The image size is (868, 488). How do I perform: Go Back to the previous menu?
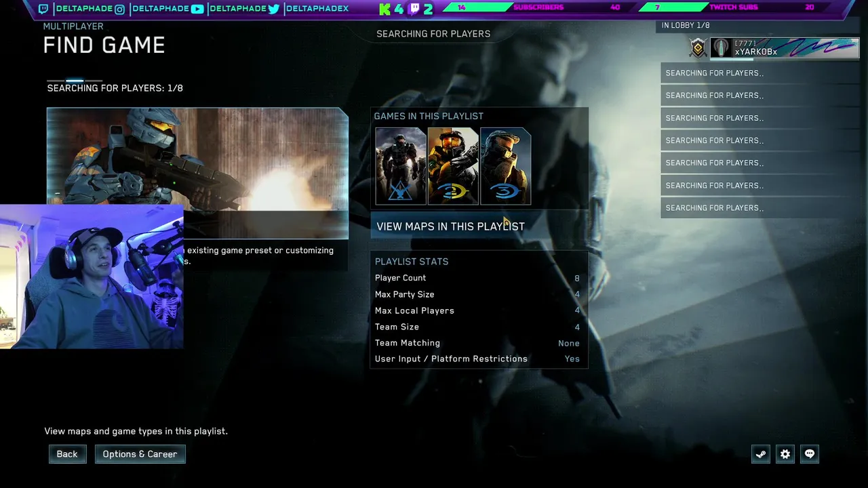pos(67,454)
